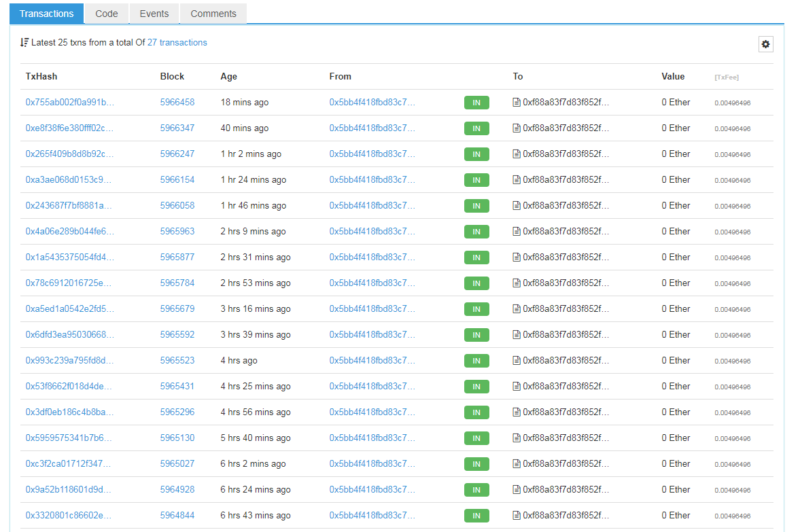Click the IN badge for block 5965784
The width and height of the screenshot is (800, 532).
pyautogui.click(x=476, y=283)
